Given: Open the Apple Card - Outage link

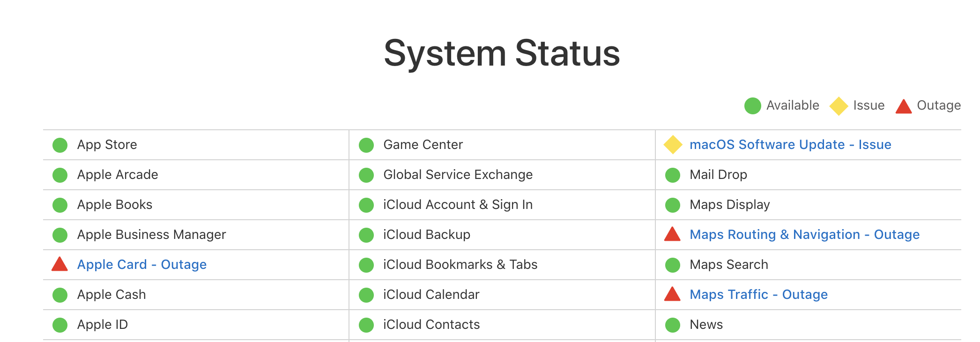Looking at the screenshot, I should click(141, 265).
